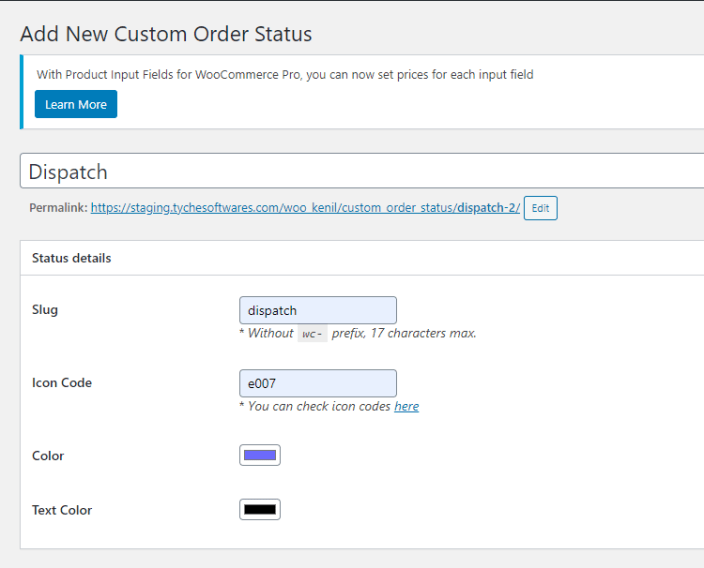Screen dimensions: 704x568
Task: Click the Product Input Fields notice text
Action: [285, 75]
